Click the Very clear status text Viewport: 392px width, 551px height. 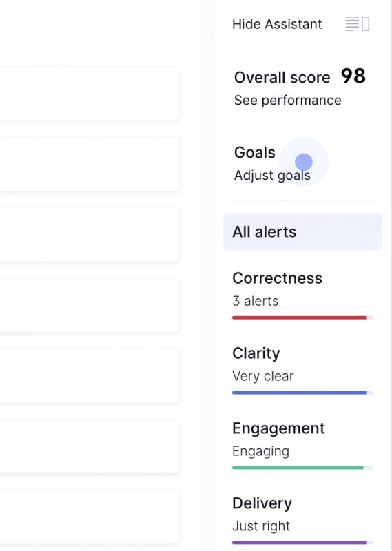[262, 376]
